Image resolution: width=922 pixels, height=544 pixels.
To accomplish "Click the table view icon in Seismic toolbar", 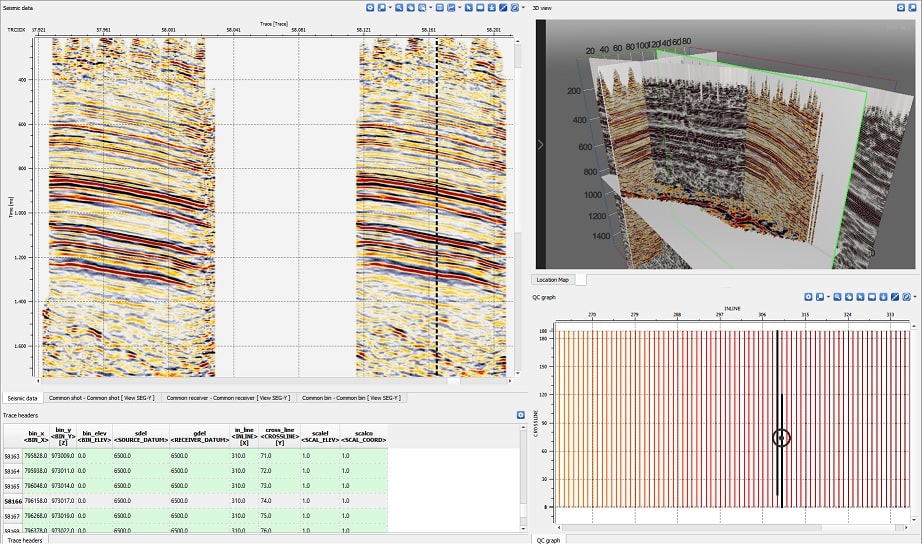I will [440, 7].
